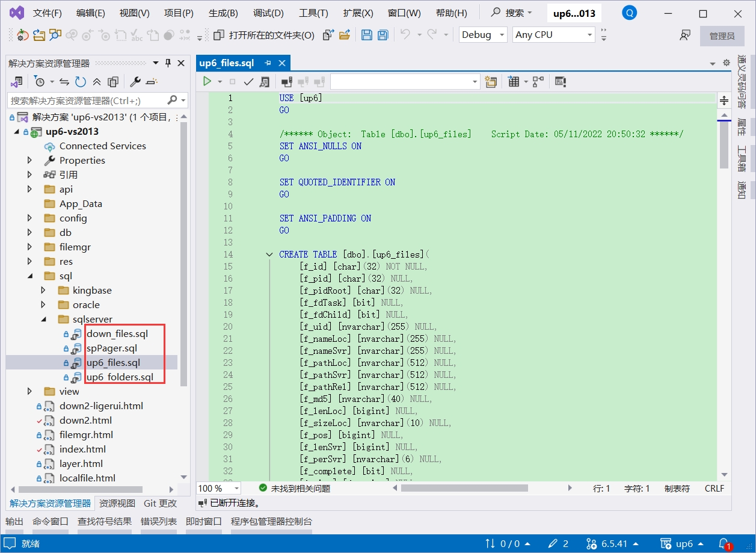Open the 调试(D) menu
The image size is (756, 553).
pyautogui.click(x=268, y=13)
